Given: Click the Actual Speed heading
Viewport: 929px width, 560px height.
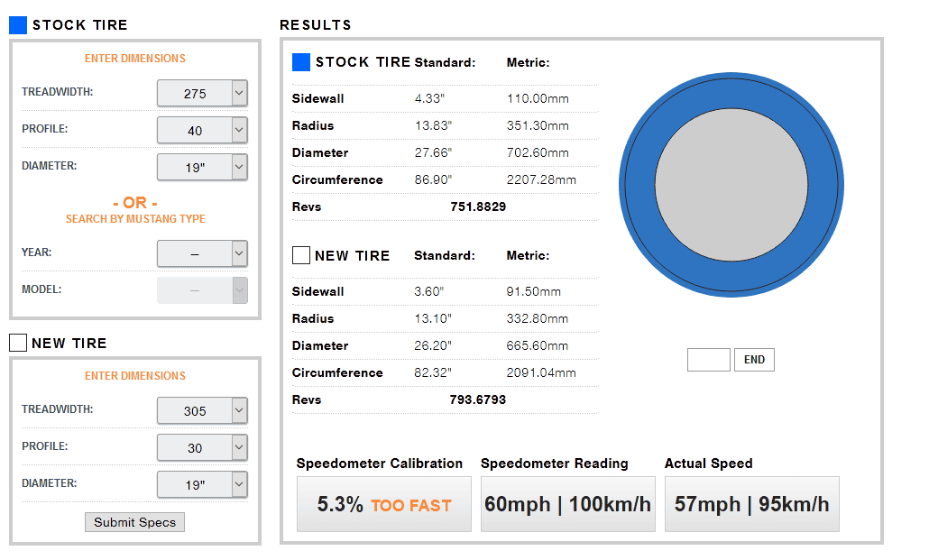Looking at the screenshot, I should [709, 464].
